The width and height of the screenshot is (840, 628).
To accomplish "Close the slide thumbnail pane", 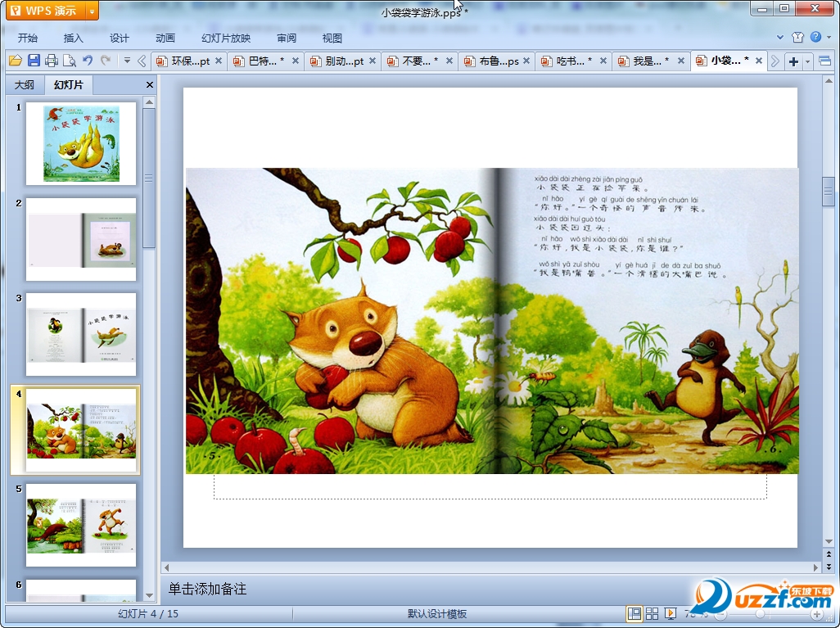I will click(150, 84).
